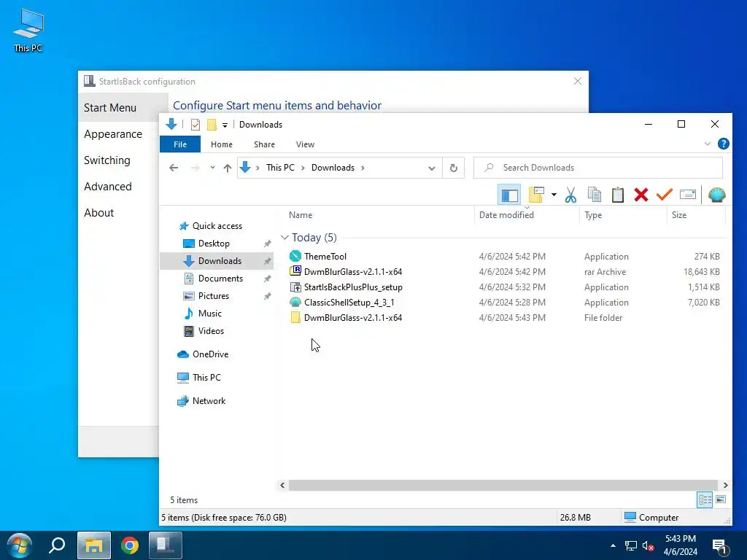
Task: Open Advanced in the StartIsBack configuration
Action: 108,187
